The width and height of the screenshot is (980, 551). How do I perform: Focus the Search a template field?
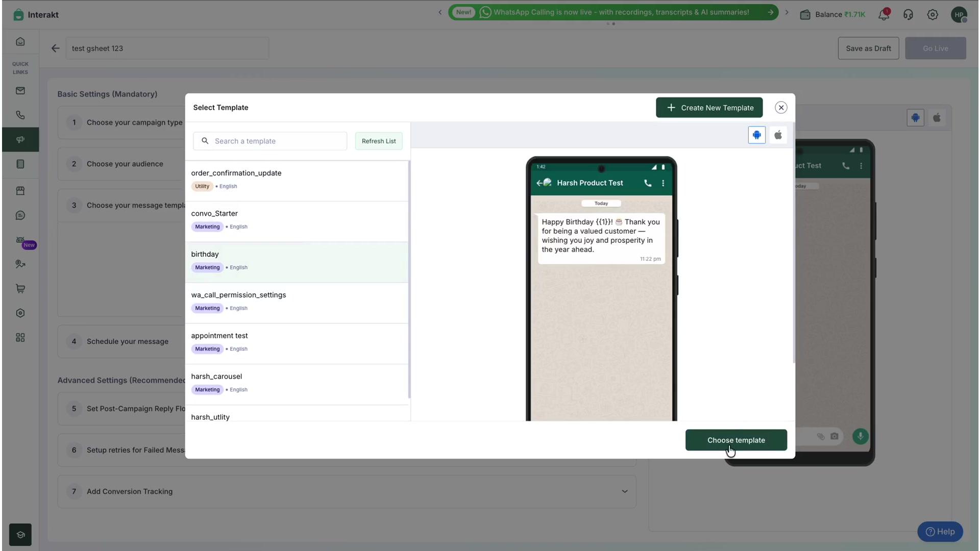[x=270, y=141]
